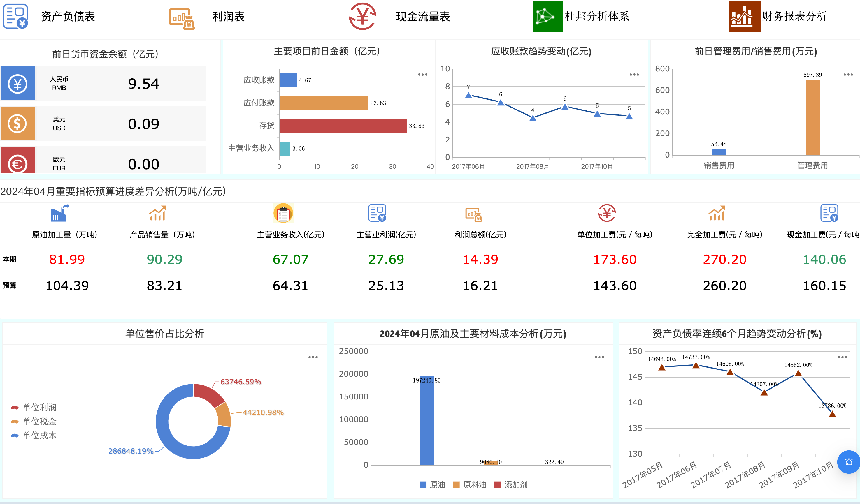The image size is (860, 504).
Task: Open the income statement (利润表) icon
Action: tap(182, 19)
